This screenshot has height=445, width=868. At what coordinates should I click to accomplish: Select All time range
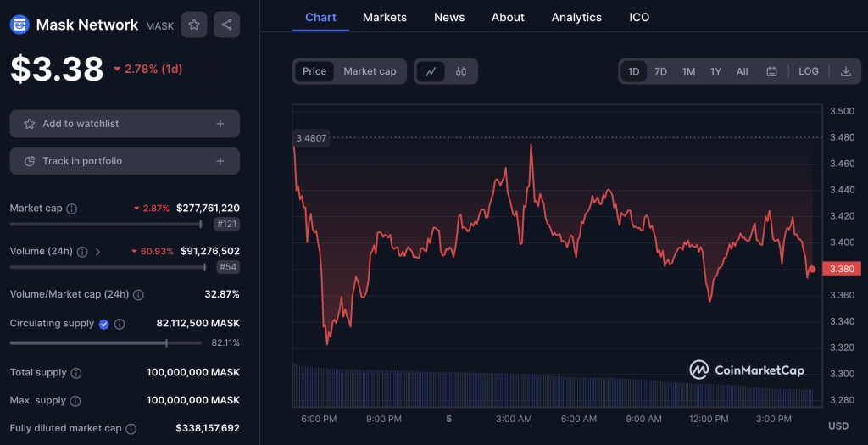click(x=743, y=71)
